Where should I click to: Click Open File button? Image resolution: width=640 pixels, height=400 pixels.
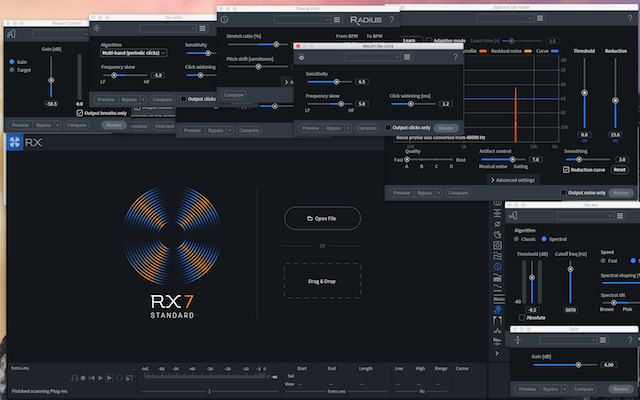click(322, 218)
